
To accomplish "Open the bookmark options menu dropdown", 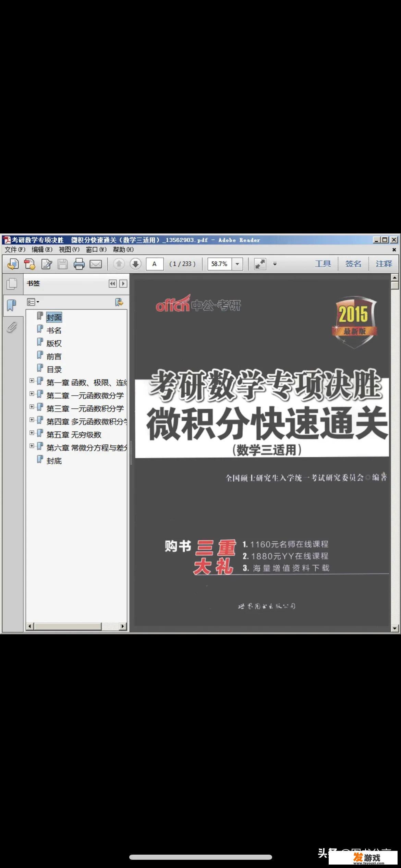I will pos(33,302).
